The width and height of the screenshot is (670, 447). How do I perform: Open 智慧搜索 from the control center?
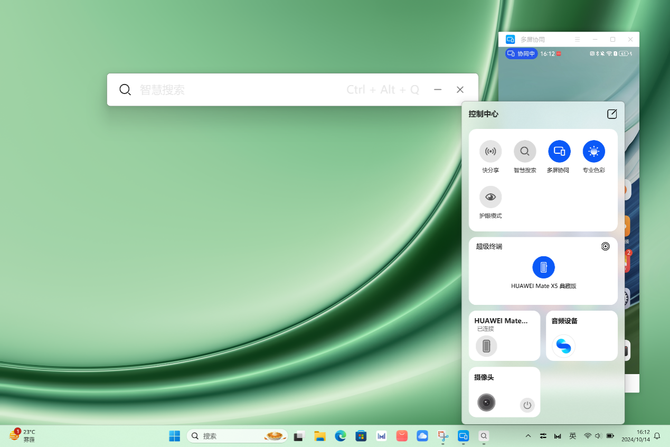pos(525,151)
